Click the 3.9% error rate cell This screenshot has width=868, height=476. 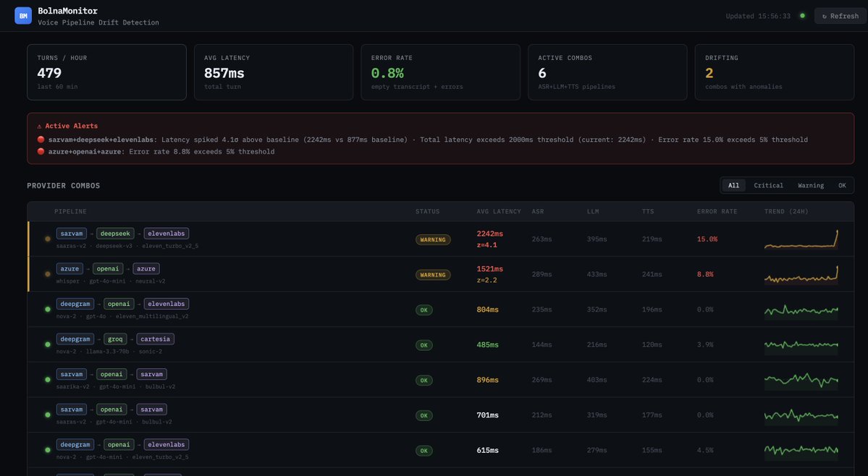pyautogui.click(x=705, y=344)
